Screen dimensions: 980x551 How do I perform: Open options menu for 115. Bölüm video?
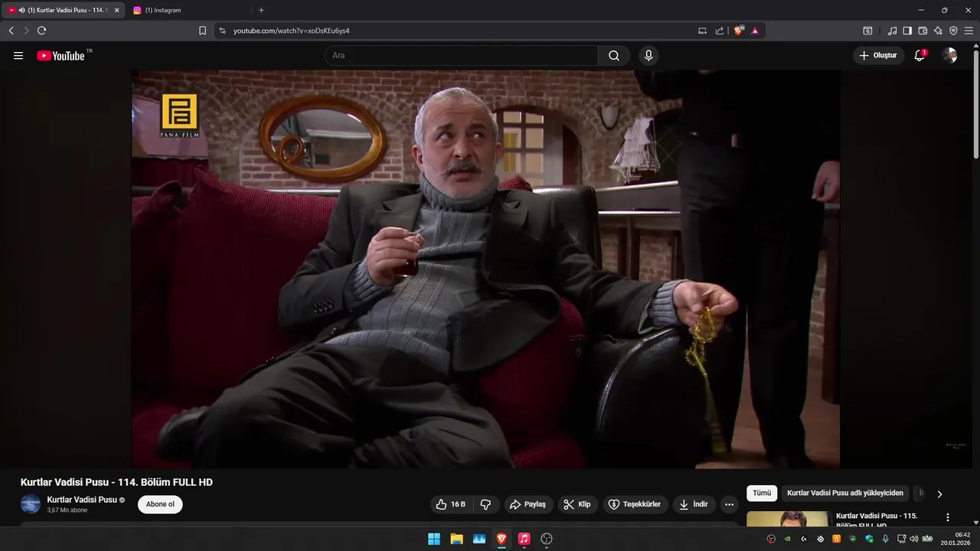click(x=948, y=517)
